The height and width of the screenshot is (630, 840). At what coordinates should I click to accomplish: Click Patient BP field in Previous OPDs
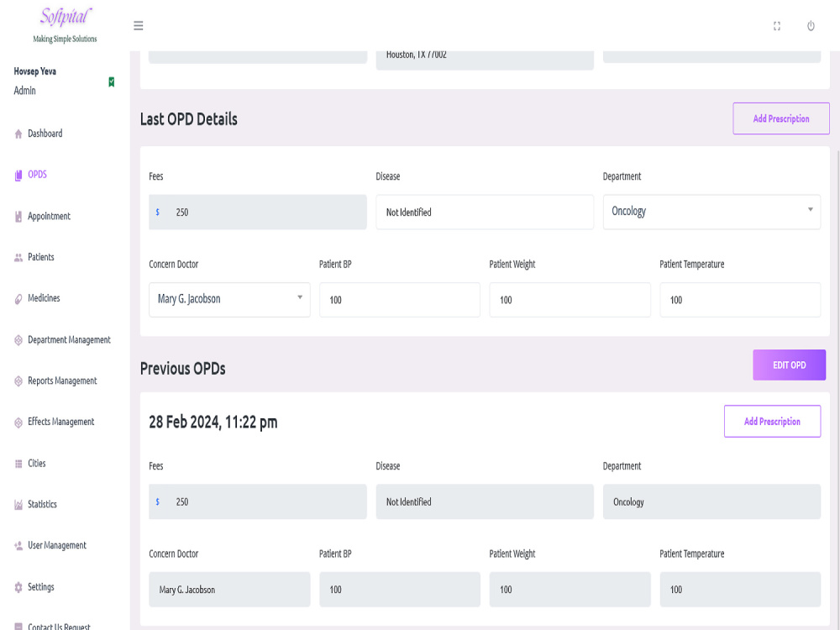[400, 590]
